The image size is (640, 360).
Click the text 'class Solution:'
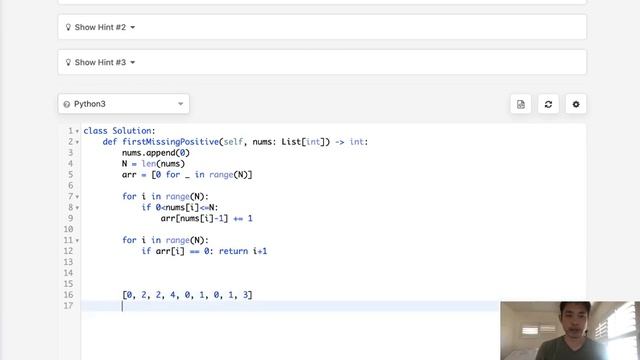tap(119, 131)
